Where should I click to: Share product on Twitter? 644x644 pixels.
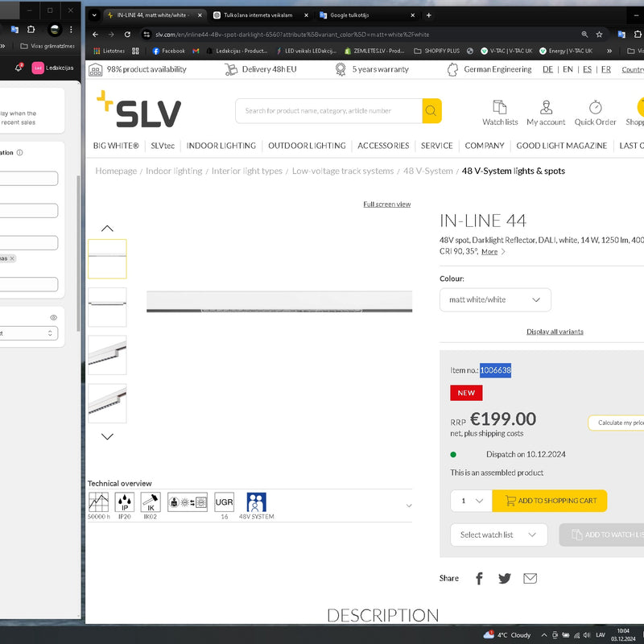(x=504, y=578)
